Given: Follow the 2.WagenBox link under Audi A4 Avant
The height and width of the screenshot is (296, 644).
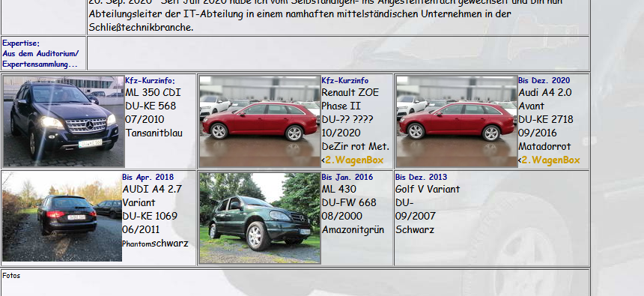Looking at the screenshot, I should [x=550, y=160].
